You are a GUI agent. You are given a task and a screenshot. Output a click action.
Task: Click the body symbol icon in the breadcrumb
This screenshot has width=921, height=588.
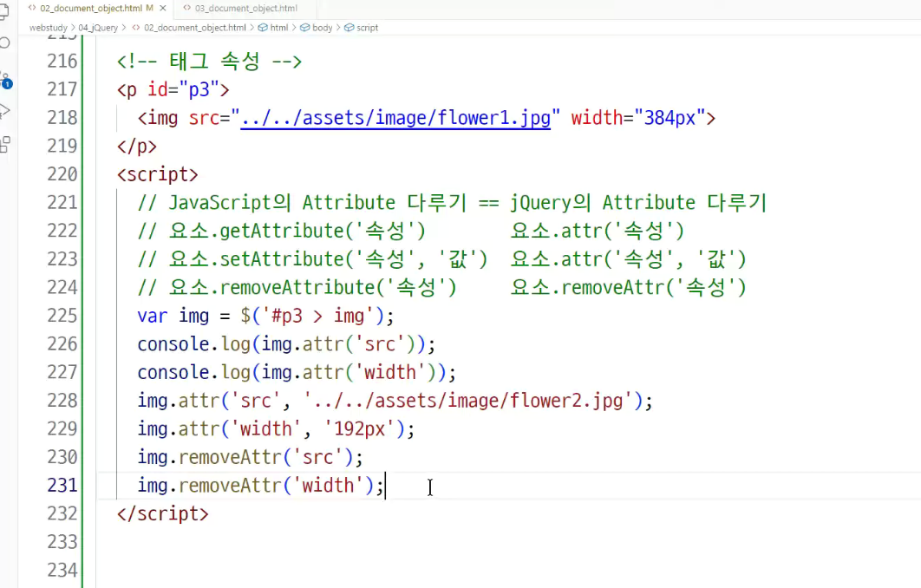click(x=305, y=28)
